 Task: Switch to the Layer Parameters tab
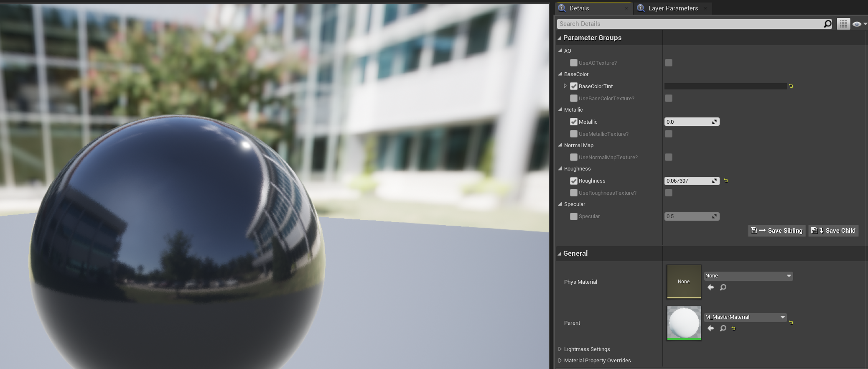click(x=673, y=8)
